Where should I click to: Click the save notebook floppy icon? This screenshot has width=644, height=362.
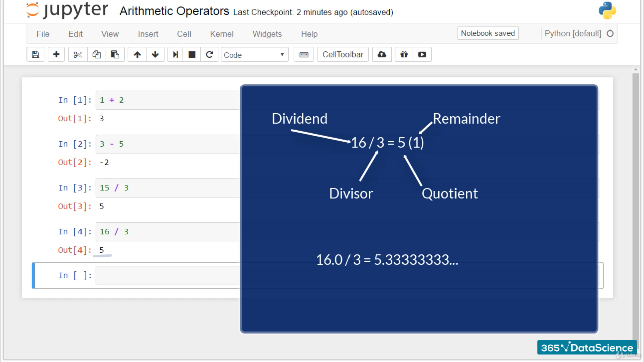pos(35,55)
